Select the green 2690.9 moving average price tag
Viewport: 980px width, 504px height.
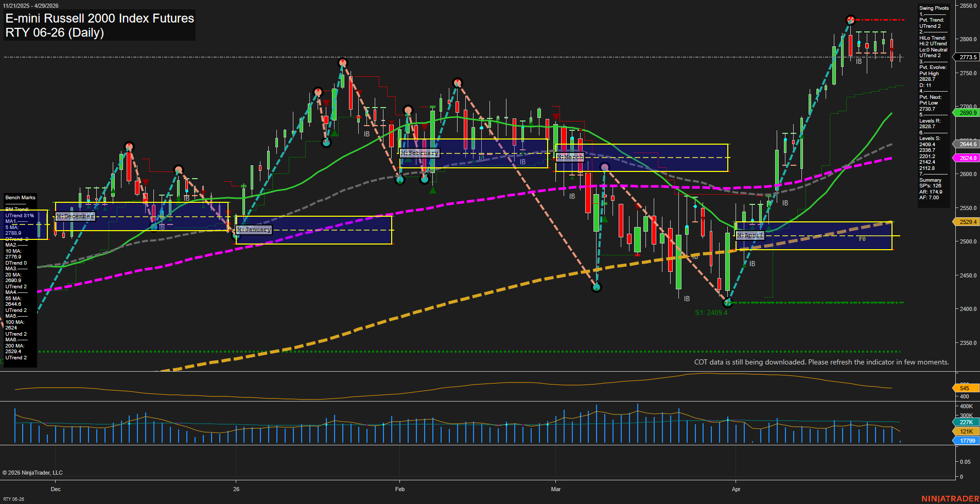(967, 113)
